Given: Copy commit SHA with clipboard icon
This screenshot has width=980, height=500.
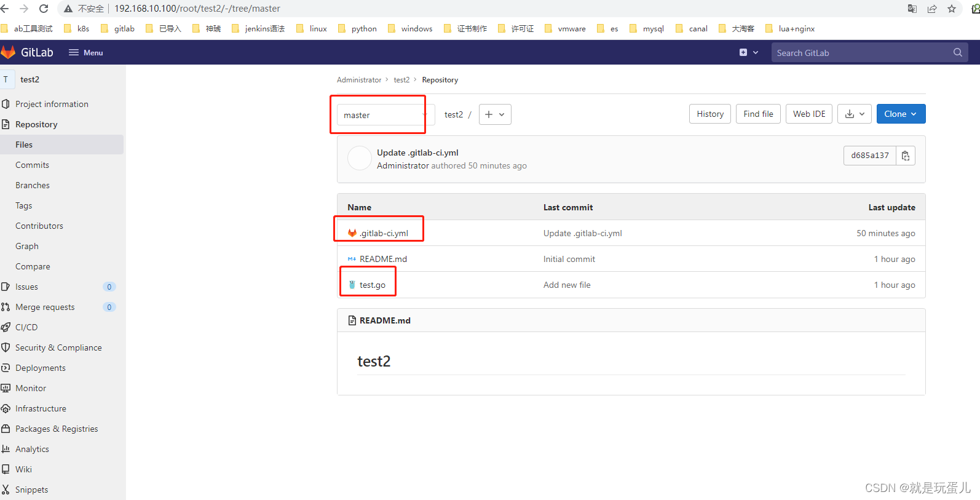Looking at the screenshot, I should 906,156.
